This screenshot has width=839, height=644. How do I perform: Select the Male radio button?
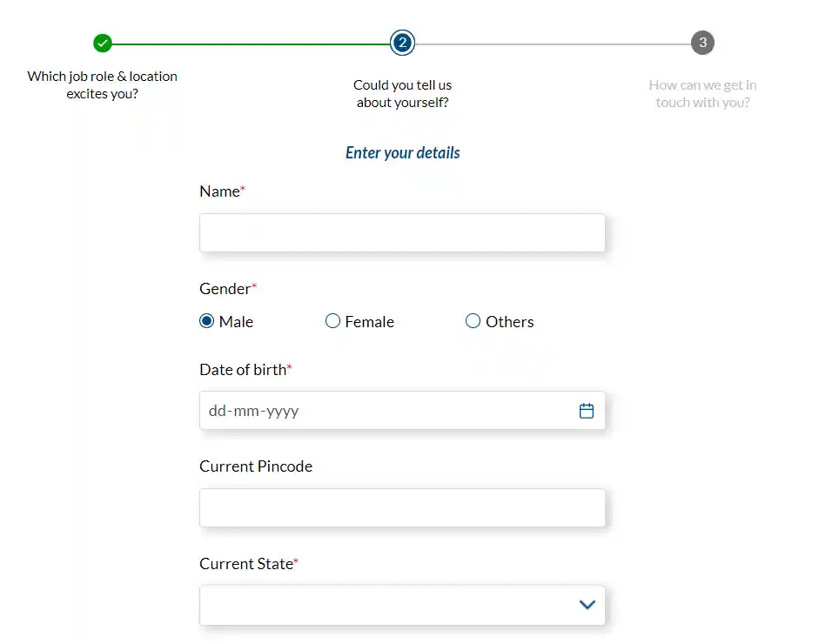206,321
